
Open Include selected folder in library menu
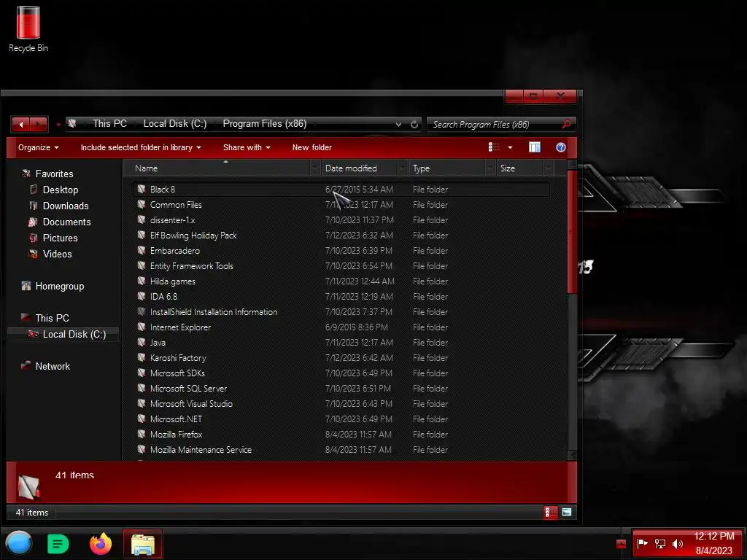pyautogui.click(x=141, y=147)
